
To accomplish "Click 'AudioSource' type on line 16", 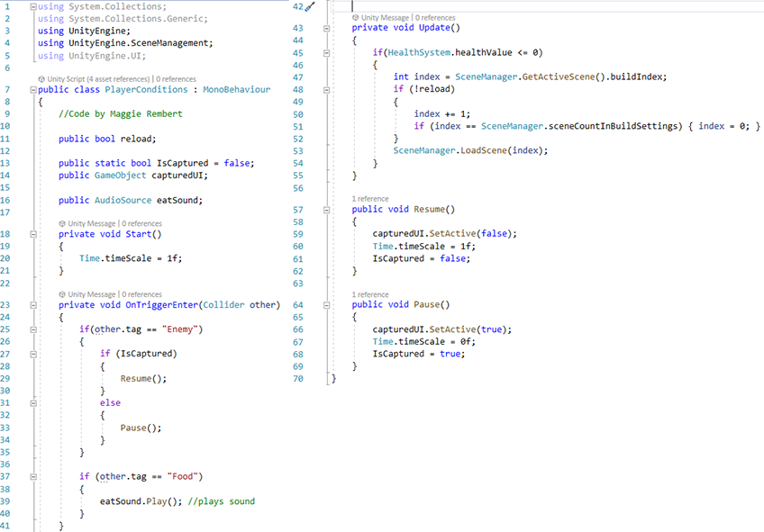I will (x=123, y=200).
